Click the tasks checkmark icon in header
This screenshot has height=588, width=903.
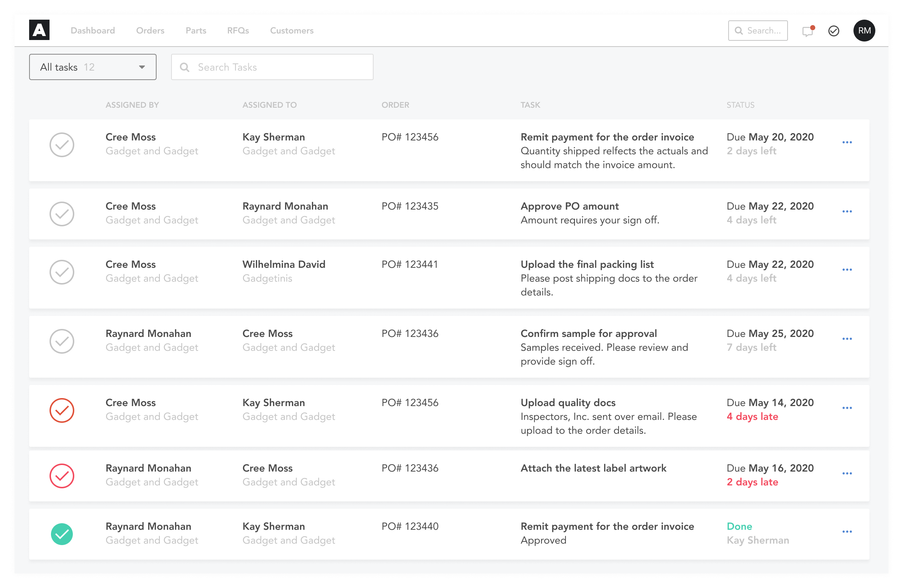833,31
